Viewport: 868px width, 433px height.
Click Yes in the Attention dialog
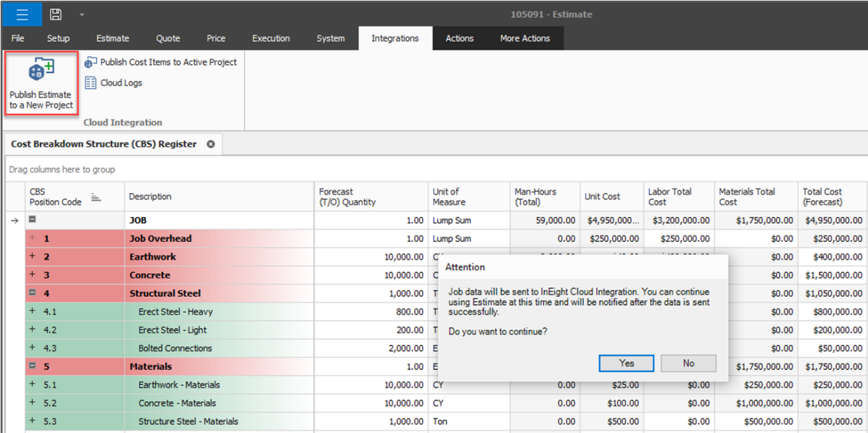[x=626, y=363]
